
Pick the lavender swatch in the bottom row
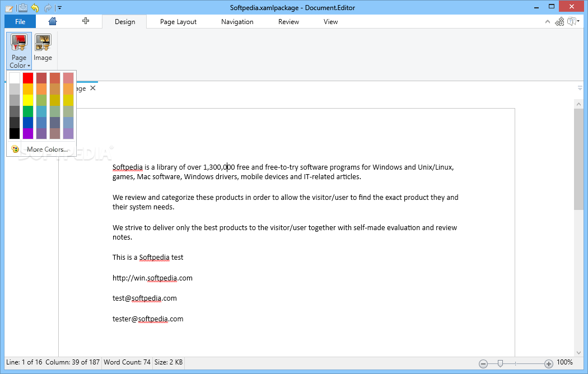click(68, 133)
